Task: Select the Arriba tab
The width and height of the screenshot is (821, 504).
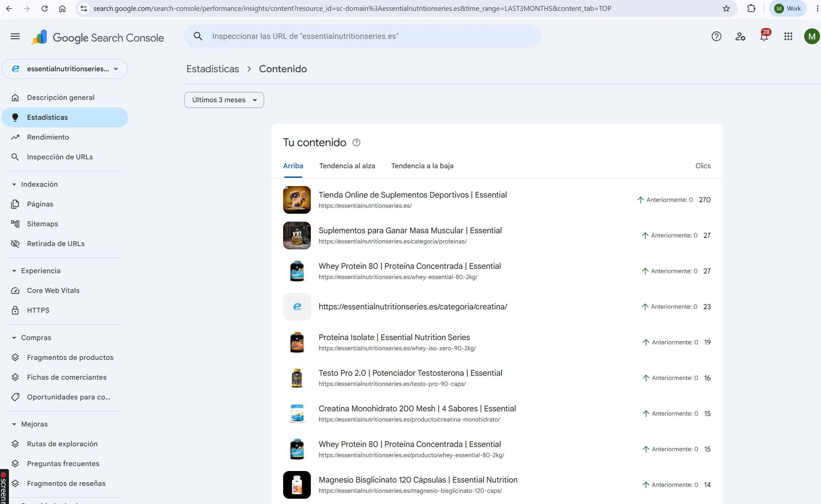Action: tap(293, 166)
